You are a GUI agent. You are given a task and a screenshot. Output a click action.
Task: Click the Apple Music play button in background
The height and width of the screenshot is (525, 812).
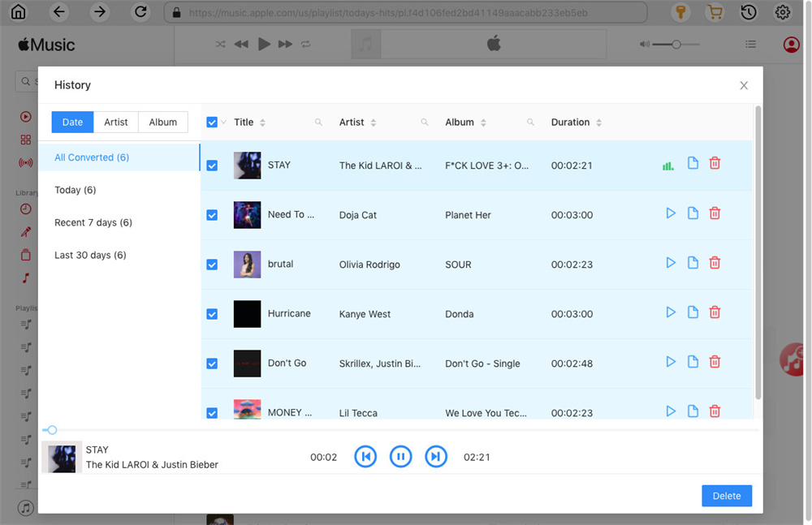click(264, 45)
